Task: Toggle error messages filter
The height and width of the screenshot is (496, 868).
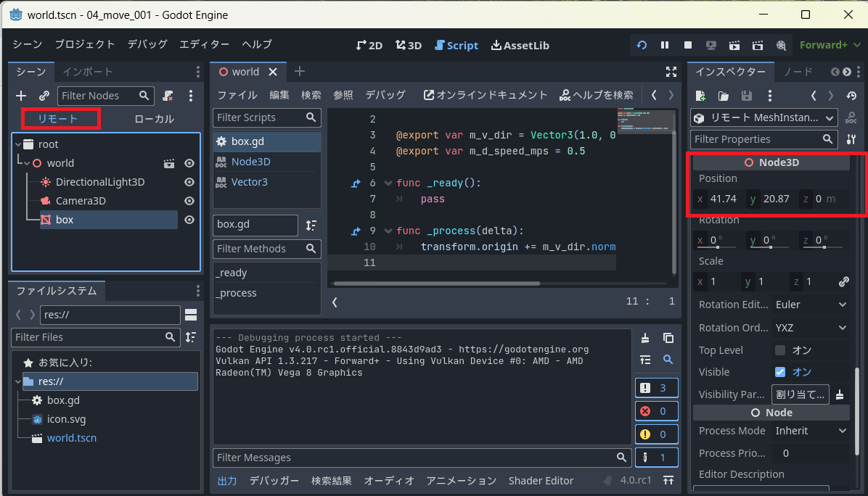Action: [657, 411]
